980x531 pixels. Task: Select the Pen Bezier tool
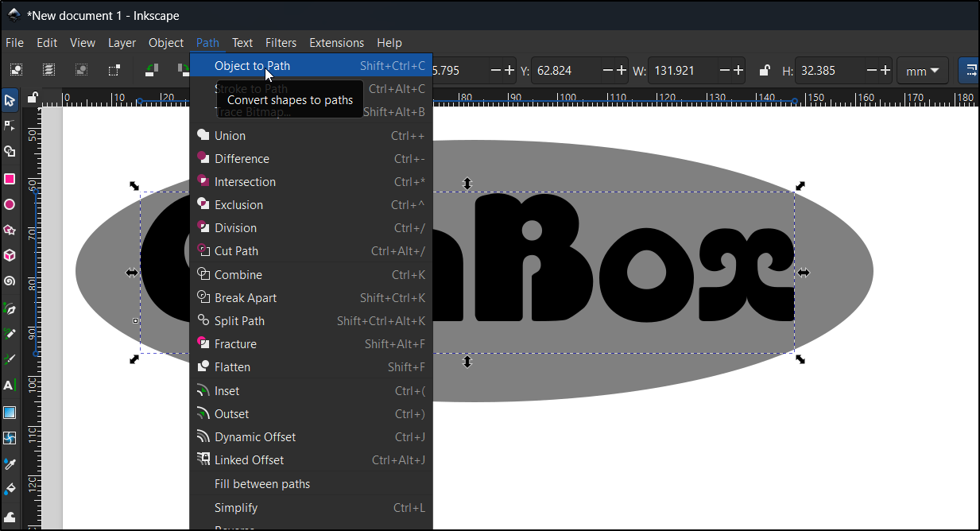[x=10, y=308]
